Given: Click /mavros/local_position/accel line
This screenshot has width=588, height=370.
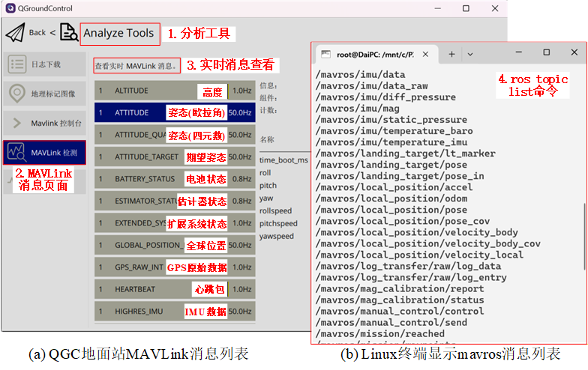Looking at the screenshot, I should 394,187.
